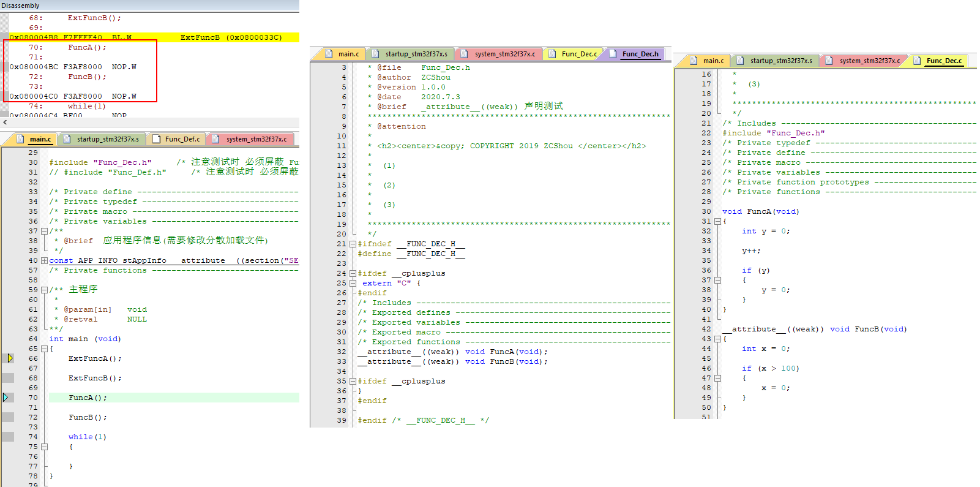Collapse the #ifdef __cplusplus fold at line 24
The width and height of the screenshot is (980, 487).
tap(353, 273)
